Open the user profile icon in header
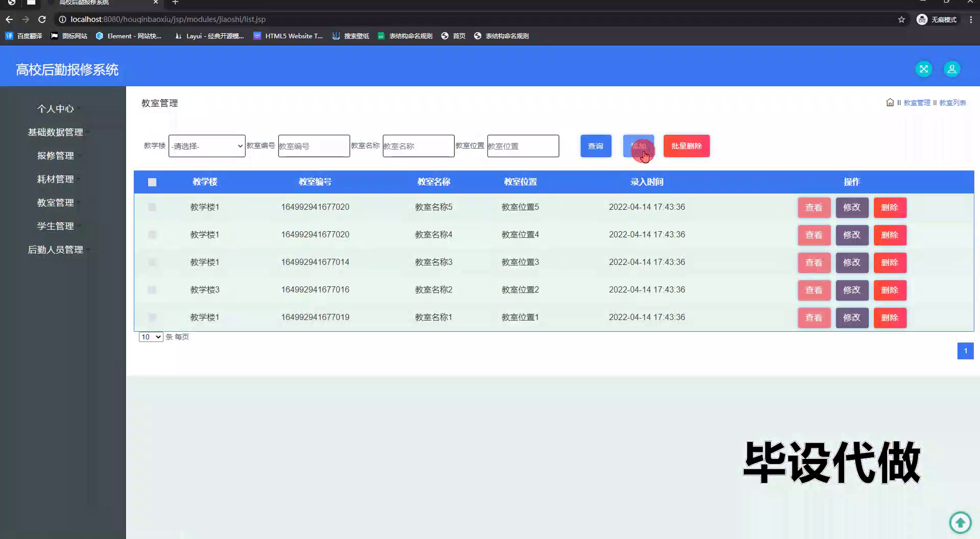 click(951, 69)
